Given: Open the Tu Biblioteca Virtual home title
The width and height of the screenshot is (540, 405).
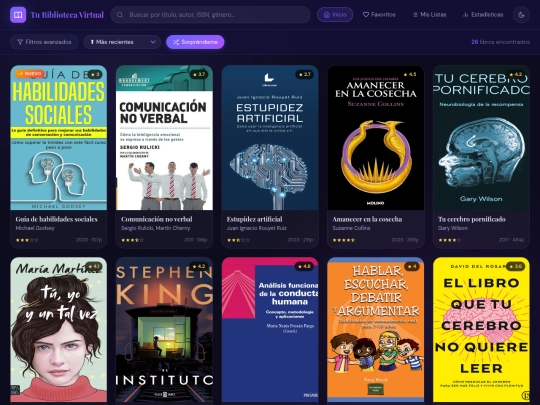Looking at the screenshot, I should (x=67, y=15).
